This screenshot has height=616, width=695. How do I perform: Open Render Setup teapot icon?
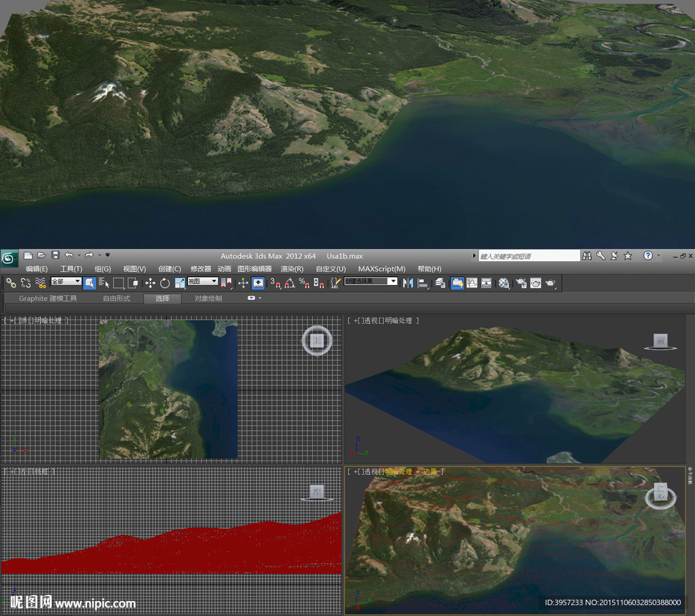(x=521, y=283)
